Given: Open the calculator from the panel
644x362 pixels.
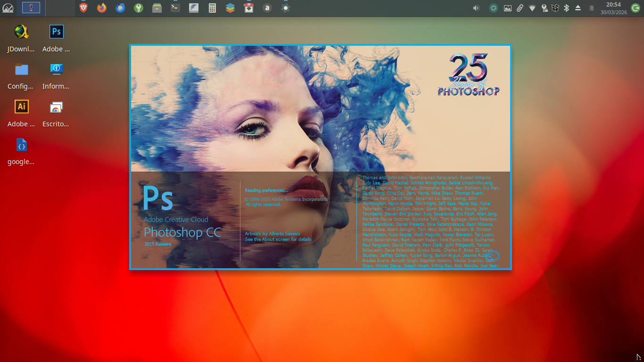Looking at the screenshot, I should (x=212, y=8).
